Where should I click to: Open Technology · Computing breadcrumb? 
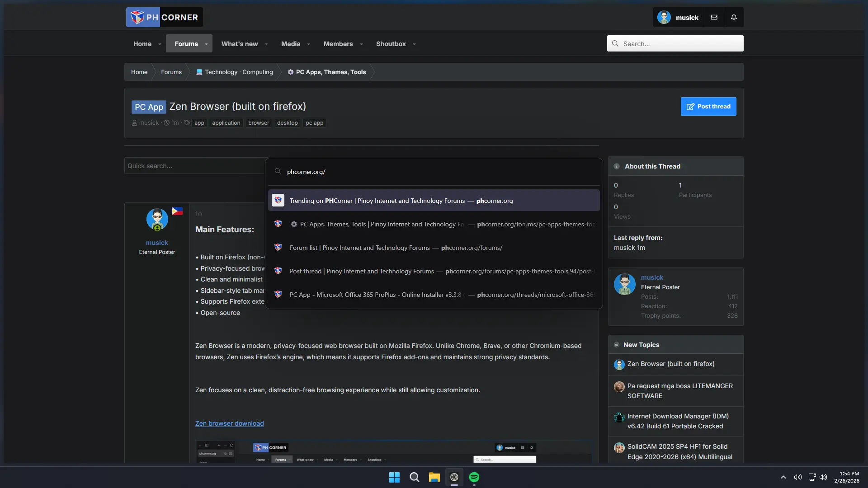click(239, 72)
